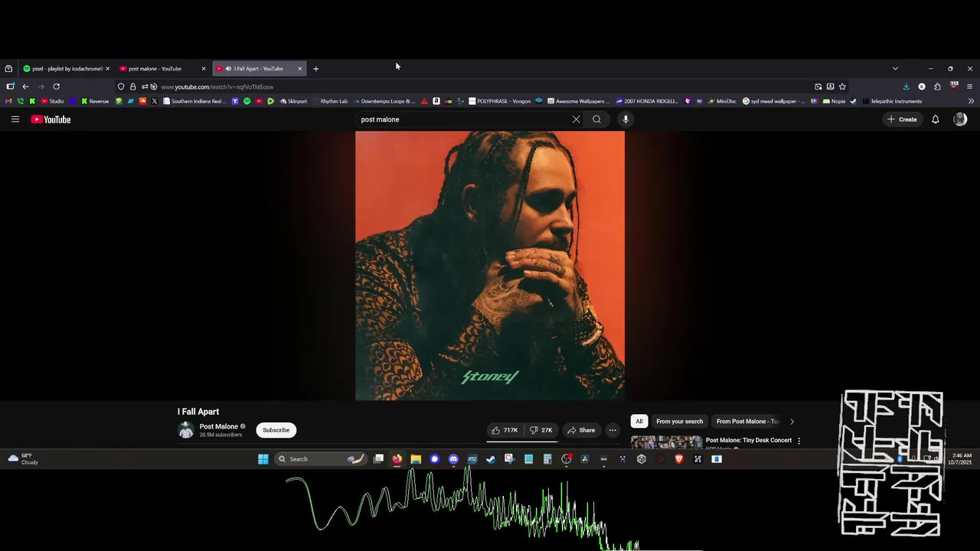Screen dimensions: 980x551
Task: Open Post Malone channel name link
Action: [219, 426]
